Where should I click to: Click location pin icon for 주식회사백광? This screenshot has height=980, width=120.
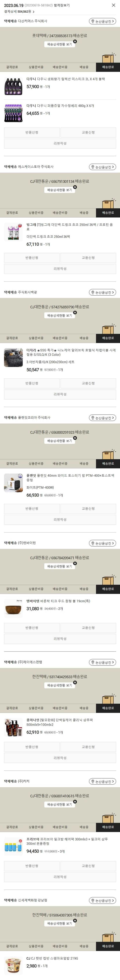tap(92, 293)
